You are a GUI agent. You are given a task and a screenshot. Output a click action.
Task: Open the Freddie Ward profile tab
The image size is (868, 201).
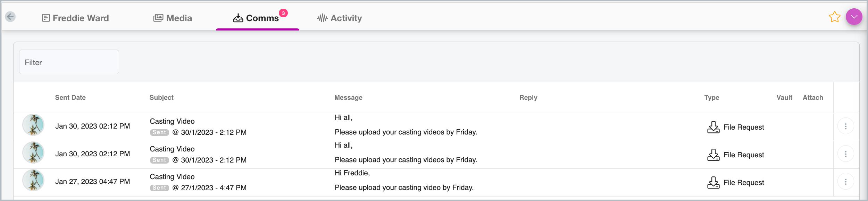click(75, 18)
